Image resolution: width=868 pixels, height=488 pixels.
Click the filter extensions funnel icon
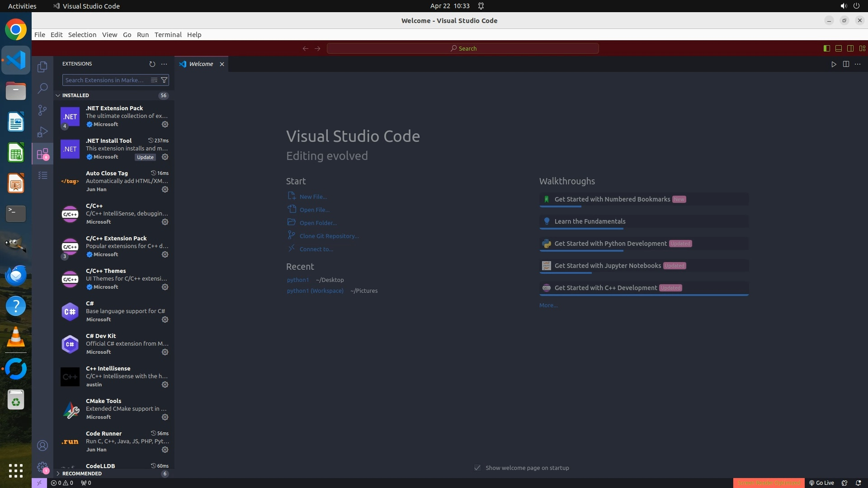[x=164, y=80]
